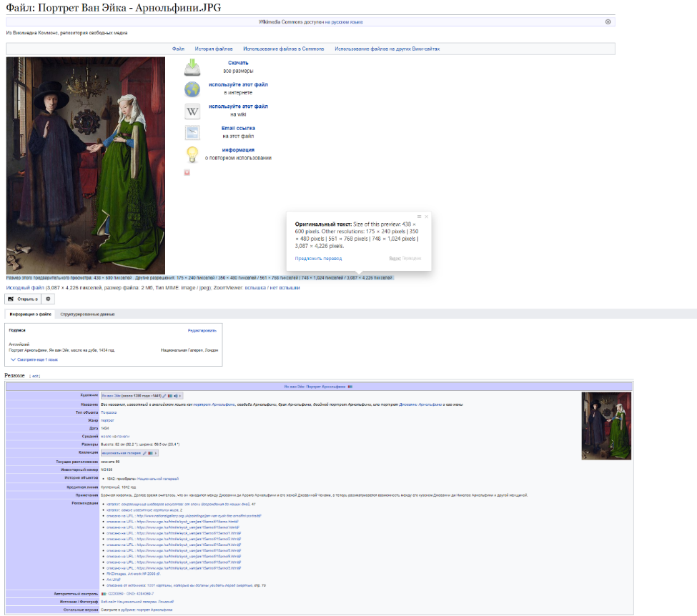Screen dimensions: 697x616
Task: Click the 'NG186' inventory number text
Action: tap(107, 470)
